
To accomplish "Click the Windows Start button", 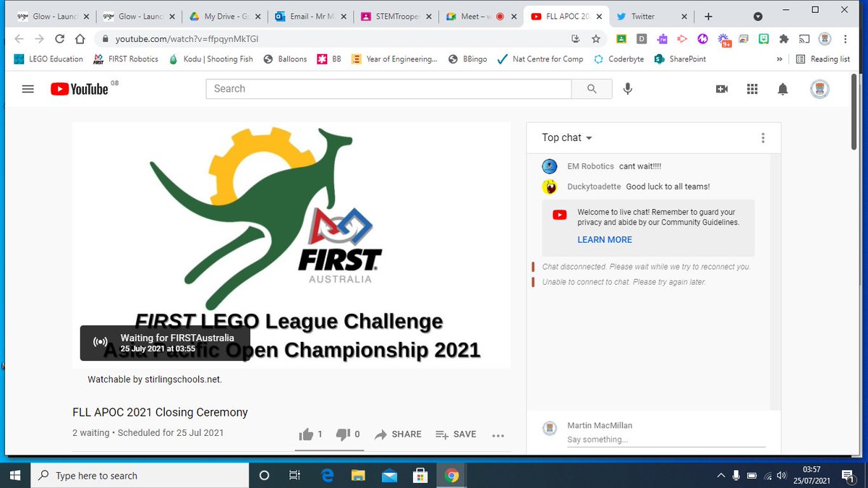I will point(14,475).
